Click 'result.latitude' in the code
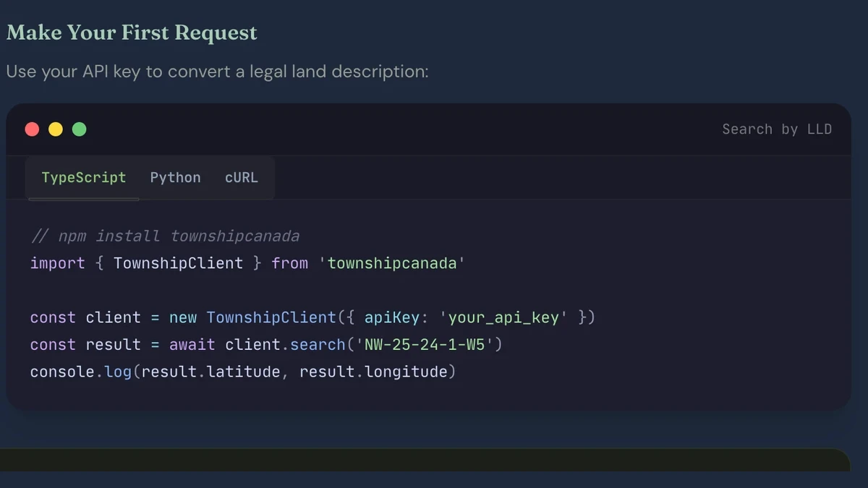Screen dimensions: 868x488 click(x=210, y=372)
